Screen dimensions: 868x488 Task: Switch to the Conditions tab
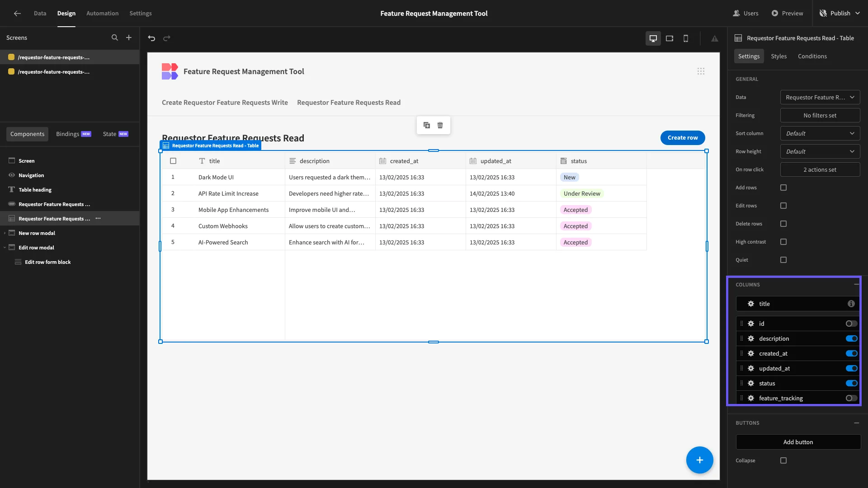click(x=812, y=56)
